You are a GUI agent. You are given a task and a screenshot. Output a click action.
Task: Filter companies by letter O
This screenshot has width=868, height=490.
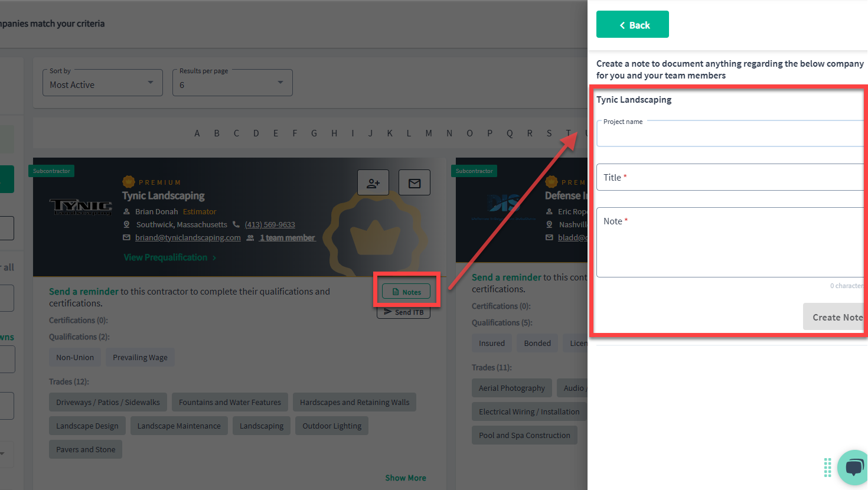(470, 133)
